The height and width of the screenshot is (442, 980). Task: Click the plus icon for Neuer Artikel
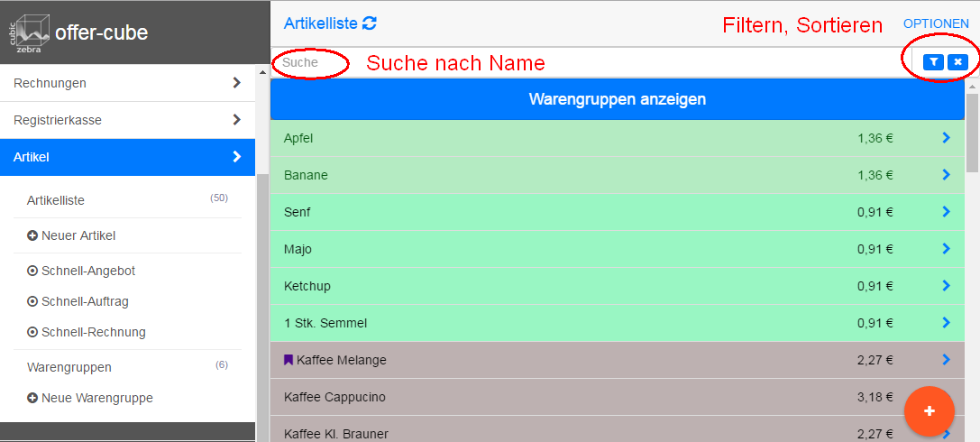32,235
